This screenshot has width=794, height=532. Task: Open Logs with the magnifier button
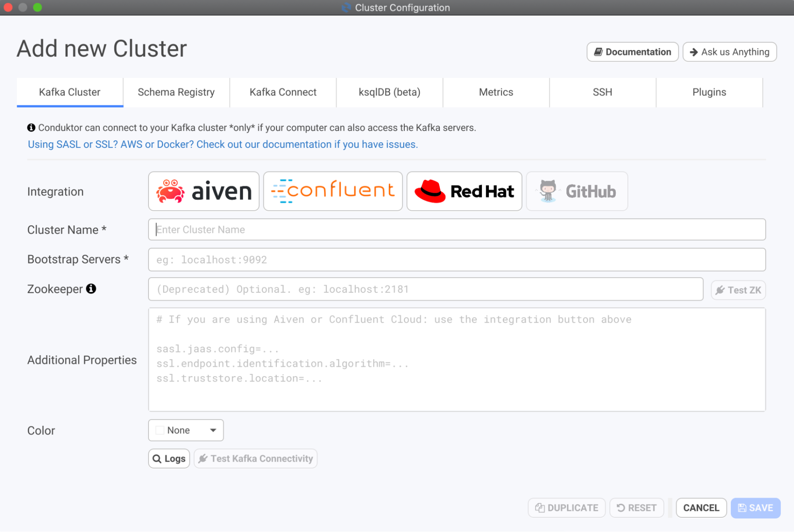click(x=169, y=458)
